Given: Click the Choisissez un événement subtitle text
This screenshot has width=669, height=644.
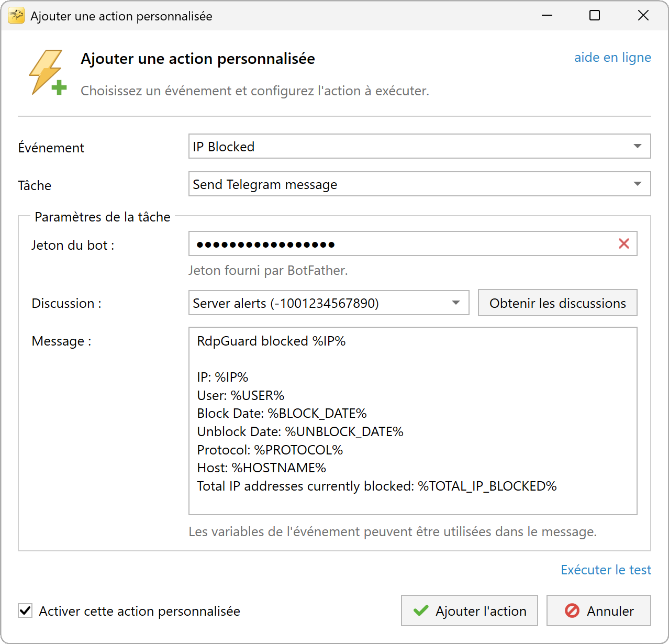Looking at the screenshot, I should coord(255,91).
